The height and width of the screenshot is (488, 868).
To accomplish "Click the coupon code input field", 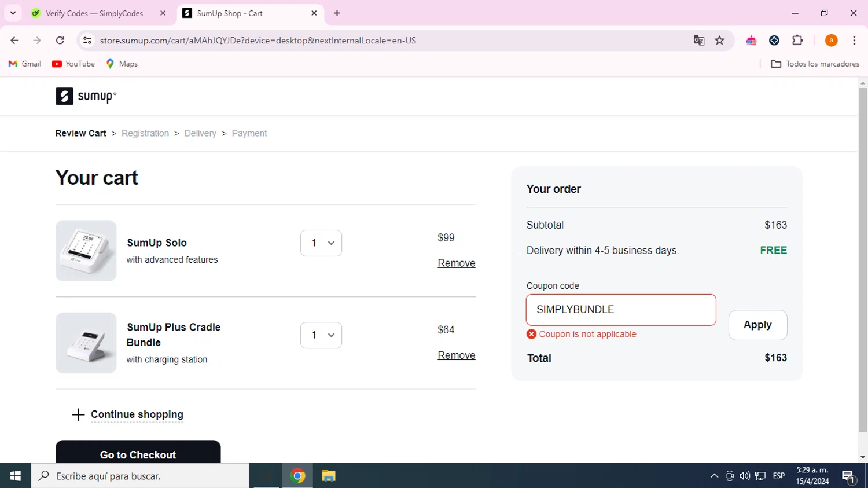I will pyautogui.click(x=621, y=310).
